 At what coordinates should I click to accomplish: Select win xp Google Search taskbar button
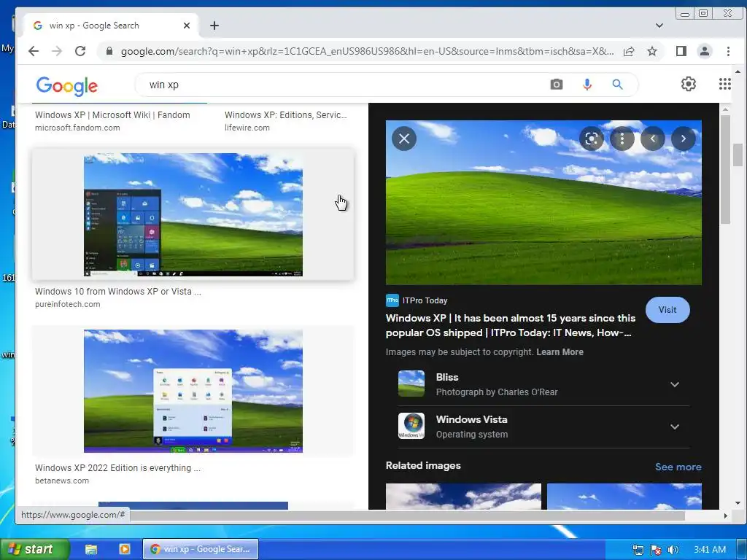(201, 549)
